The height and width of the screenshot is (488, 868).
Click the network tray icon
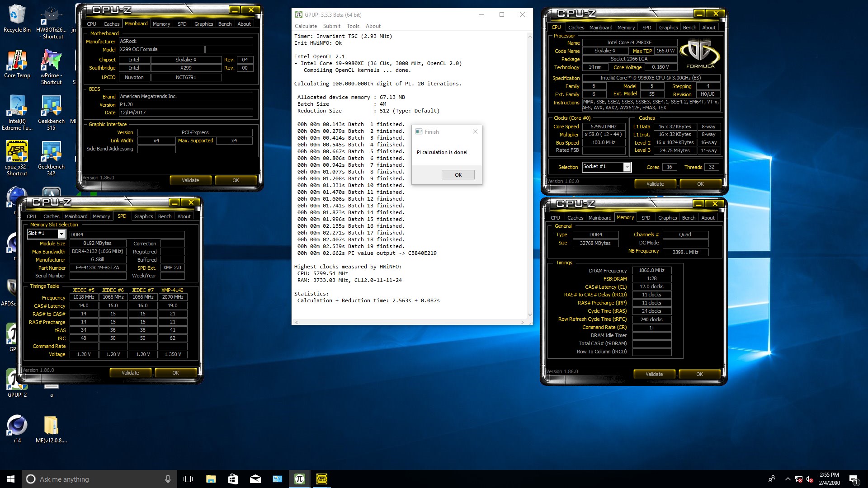point(799,479)
